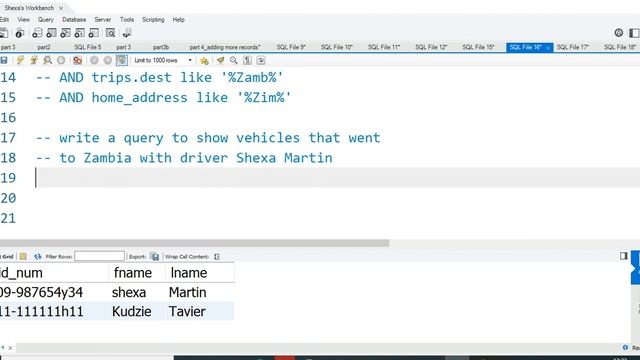The image size is (640, 360).
Task: Toggle invisible characters display icon
Action: [247, 60]
